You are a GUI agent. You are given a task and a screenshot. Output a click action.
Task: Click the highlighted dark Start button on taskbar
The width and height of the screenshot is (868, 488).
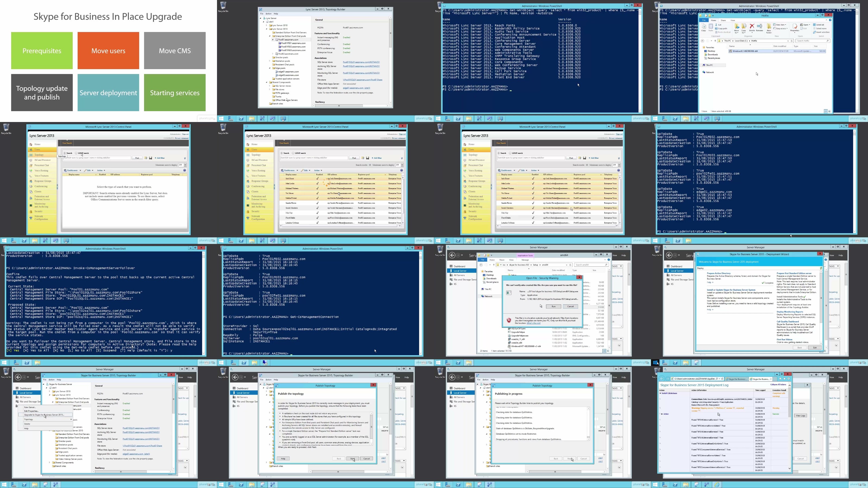pyautogui.click(x=655, y=363)
